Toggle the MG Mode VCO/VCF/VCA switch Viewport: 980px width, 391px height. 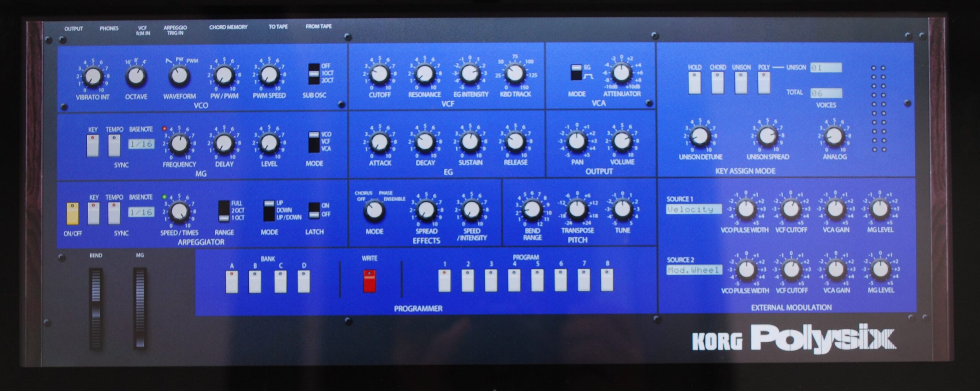point(314,142)
